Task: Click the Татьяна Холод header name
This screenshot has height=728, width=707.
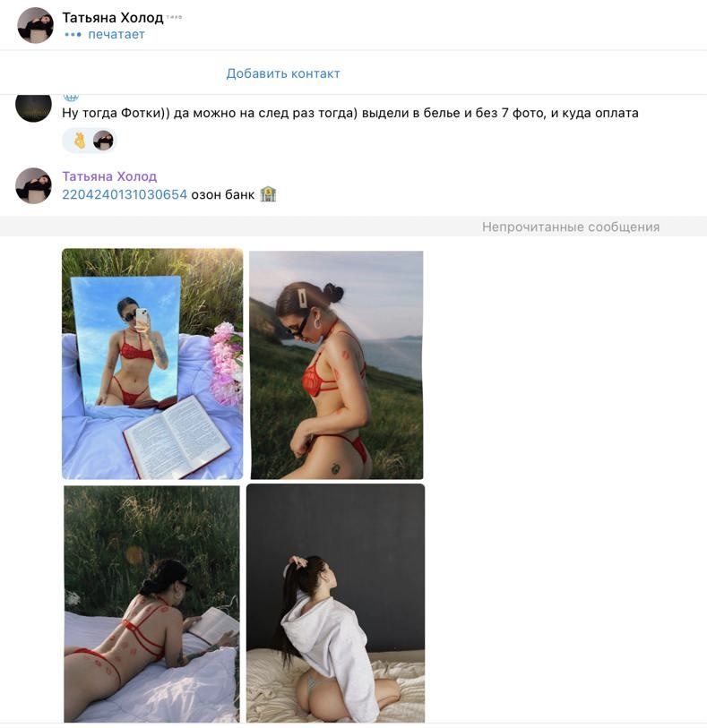Action: 113,18
